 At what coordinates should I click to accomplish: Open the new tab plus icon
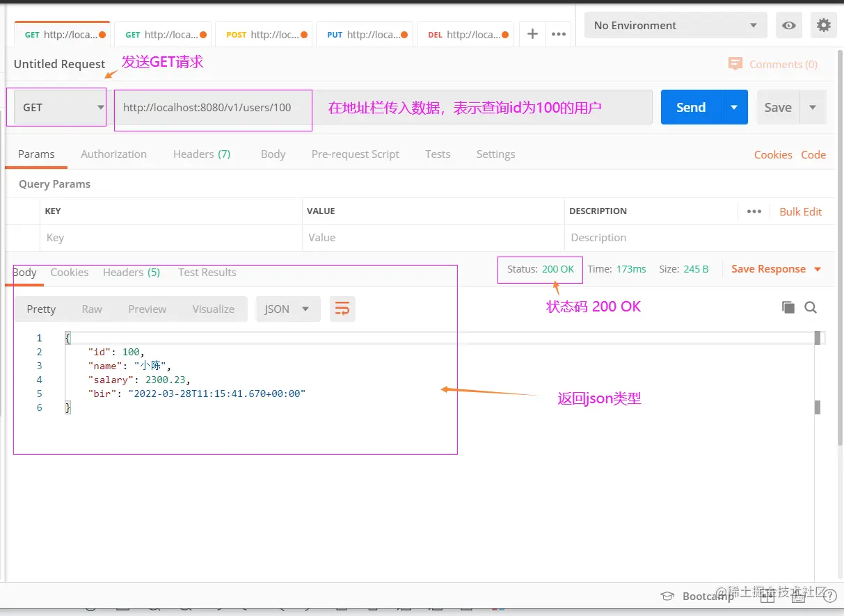pos(532,34)
